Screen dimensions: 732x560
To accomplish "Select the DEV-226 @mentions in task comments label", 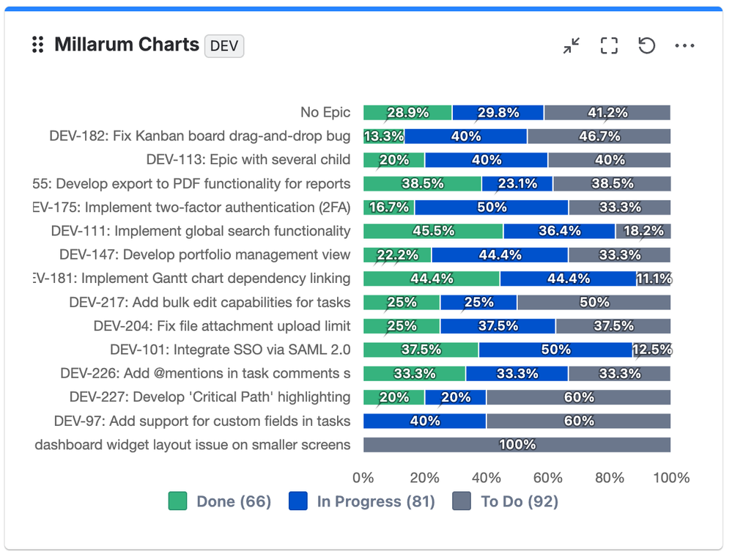I will click(x=205, y=374).
